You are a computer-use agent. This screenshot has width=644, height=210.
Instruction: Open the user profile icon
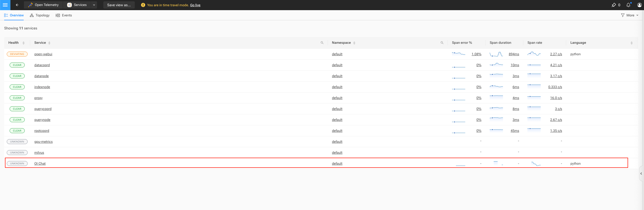pos(639,5)
